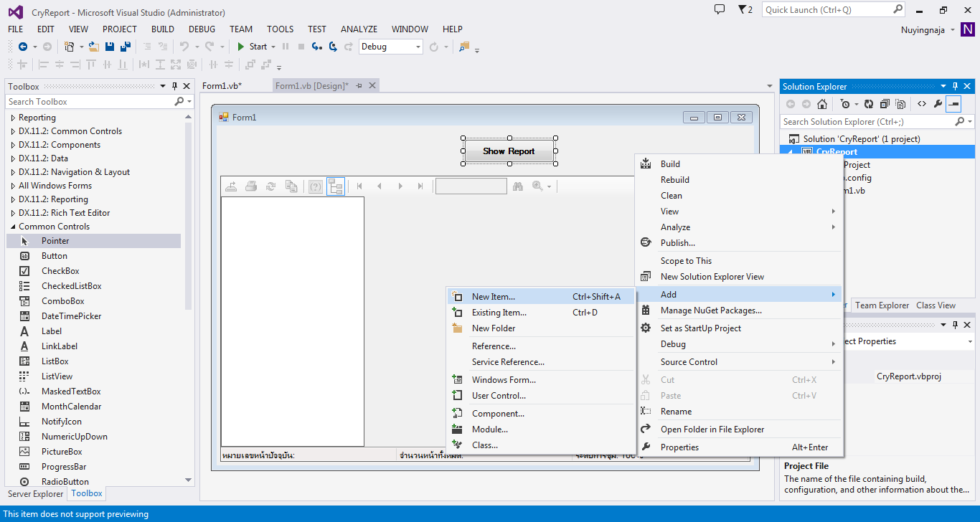This screenshot has width=980, height=522.
Task: Click the Copy icon in the report viewer toolbar
Action: [x=291, y=186]
